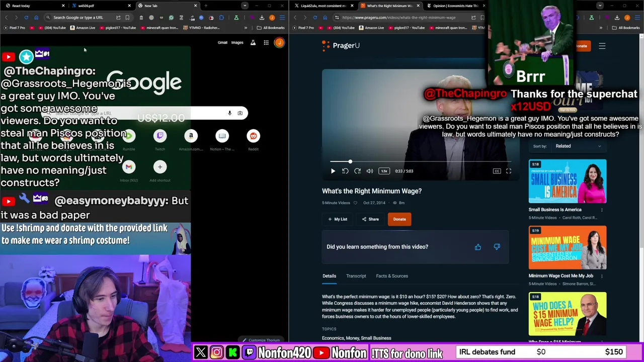644x362 pixels.
Task: Rewind the PragerU video ten seconds
Action: pos(345,171)
